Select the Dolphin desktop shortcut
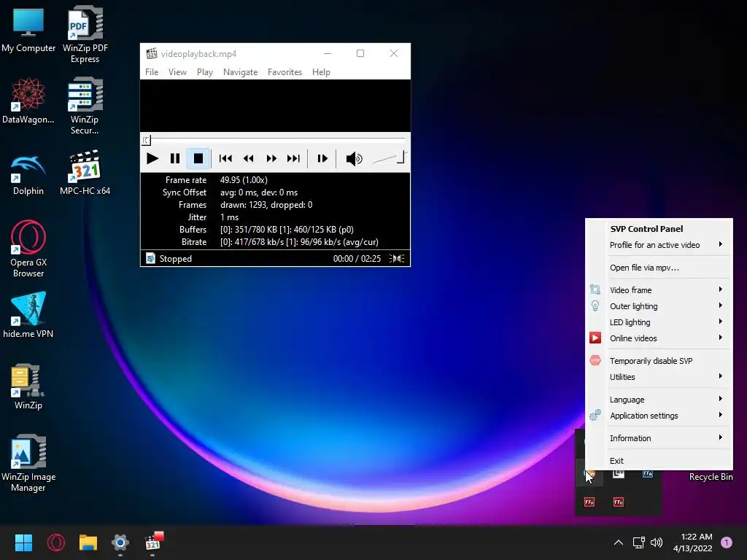Viewport: 747px width, 560px height. pyautogui.click(x=28, y=175)
